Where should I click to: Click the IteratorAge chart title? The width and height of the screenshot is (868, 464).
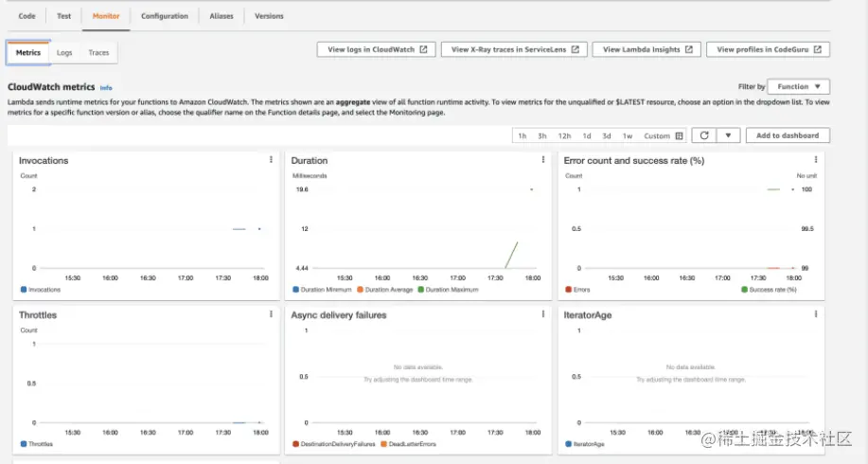point(587,315)
